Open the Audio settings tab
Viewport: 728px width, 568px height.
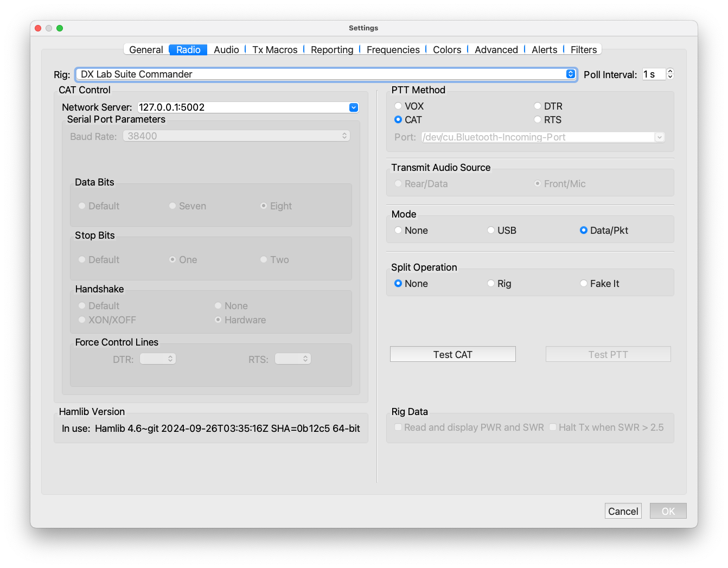pos(226,50)
